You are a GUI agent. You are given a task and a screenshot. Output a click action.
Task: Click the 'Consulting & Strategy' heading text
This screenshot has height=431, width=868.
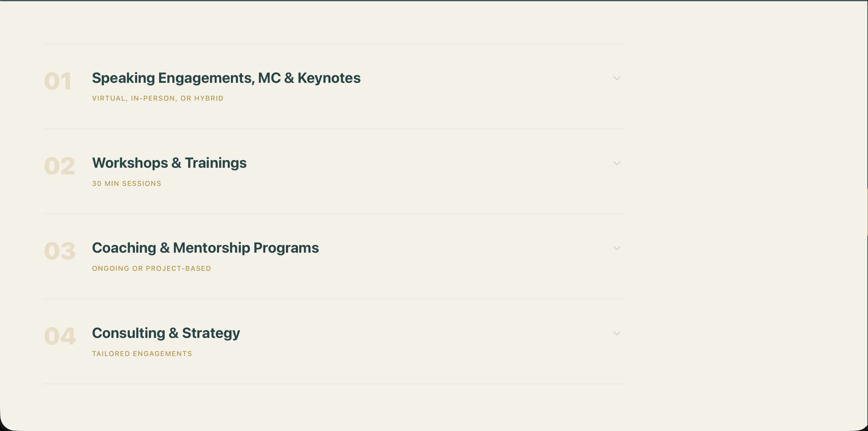[x=166, y=333]
